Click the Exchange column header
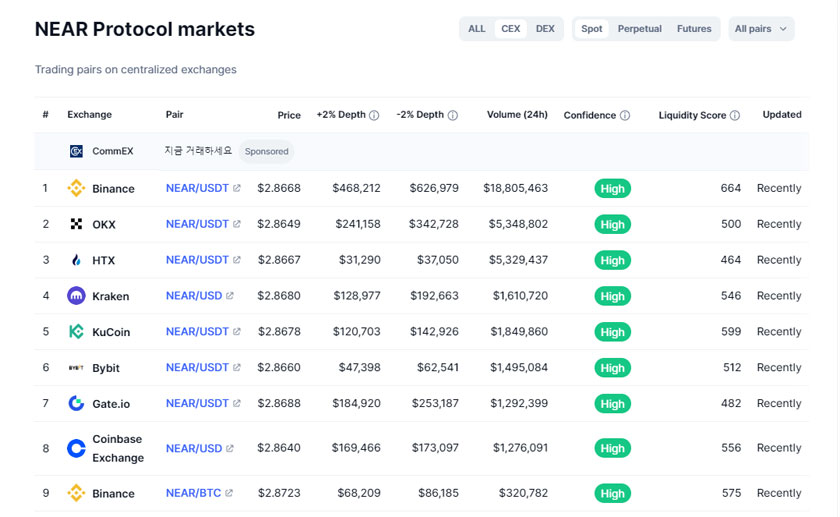 pos(89,115)
